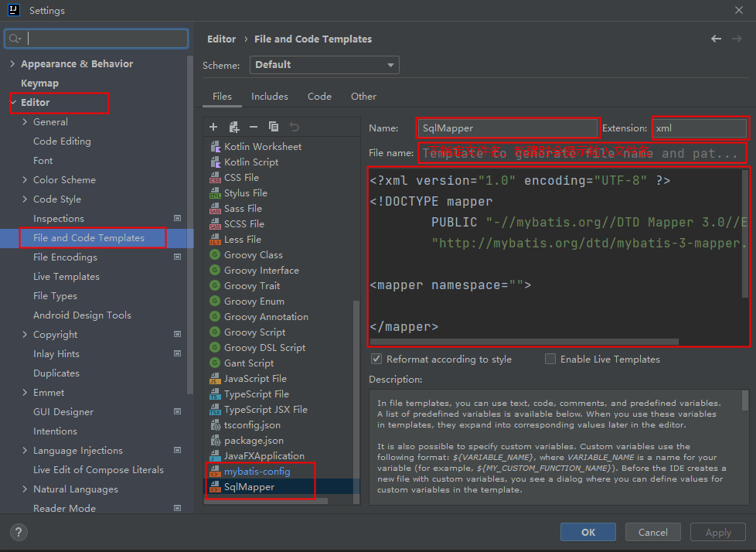Viewport: 756px width, 552px height.
Task: Click the settings search field
Action: (97, 39)
